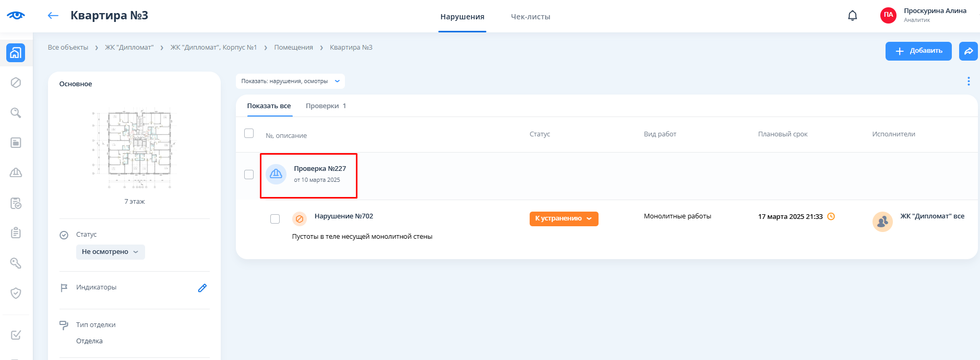Image resolution: width=980 pixels, height=360 pixels.
Task: Click the notification bell icon
Action: (x=852, y=16)
